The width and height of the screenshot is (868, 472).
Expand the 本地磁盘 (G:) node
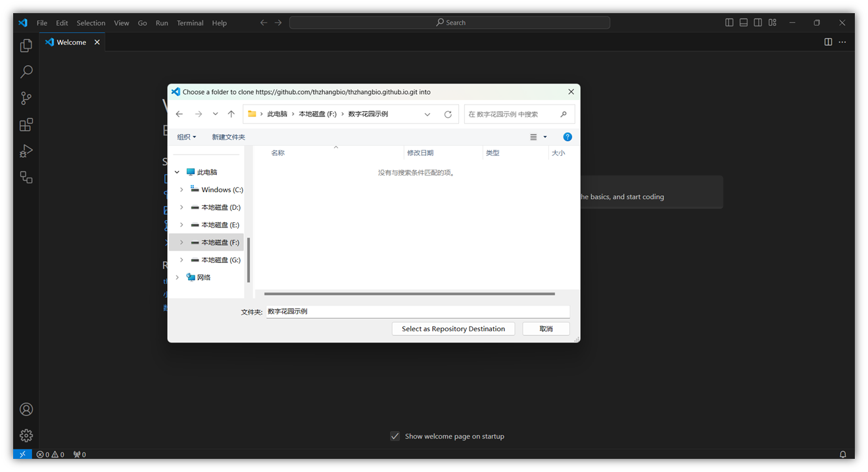[x=181, y=260]
